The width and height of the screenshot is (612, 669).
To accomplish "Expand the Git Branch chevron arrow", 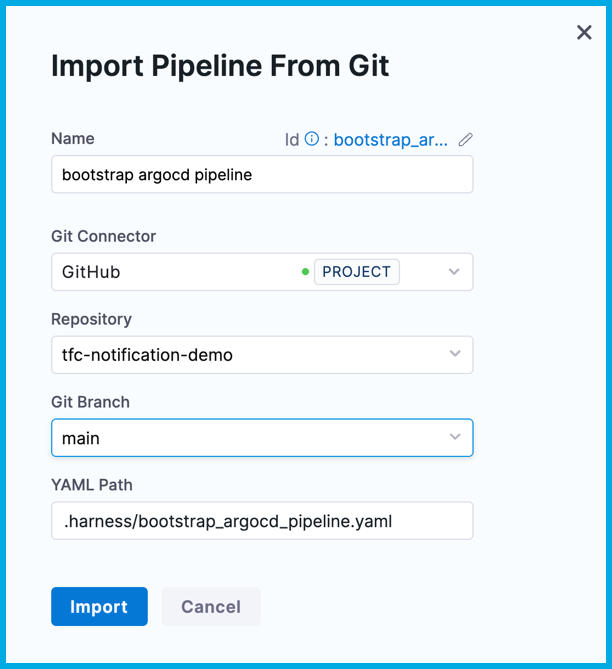I will pyautogui.click(x=455, y=437).
